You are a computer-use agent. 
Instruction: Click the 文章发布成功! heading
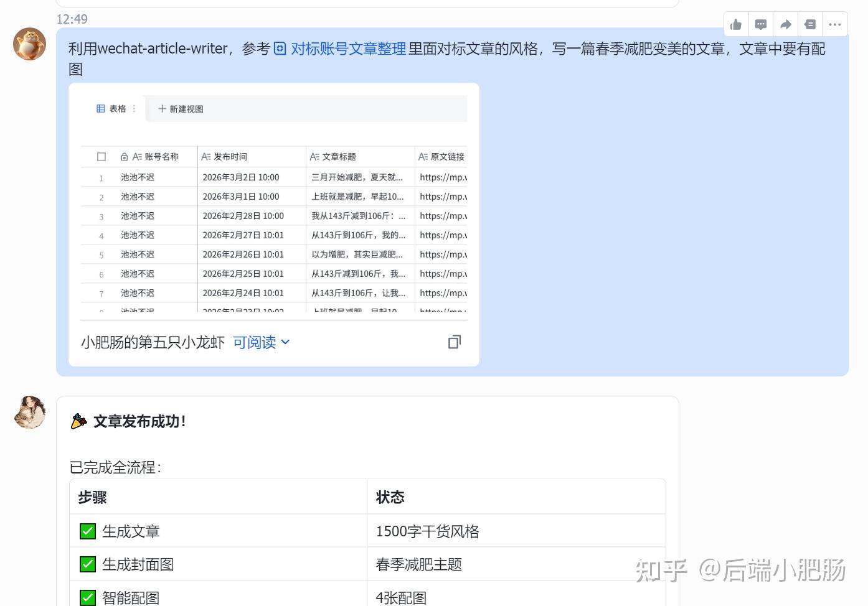(x=139, y=421)
